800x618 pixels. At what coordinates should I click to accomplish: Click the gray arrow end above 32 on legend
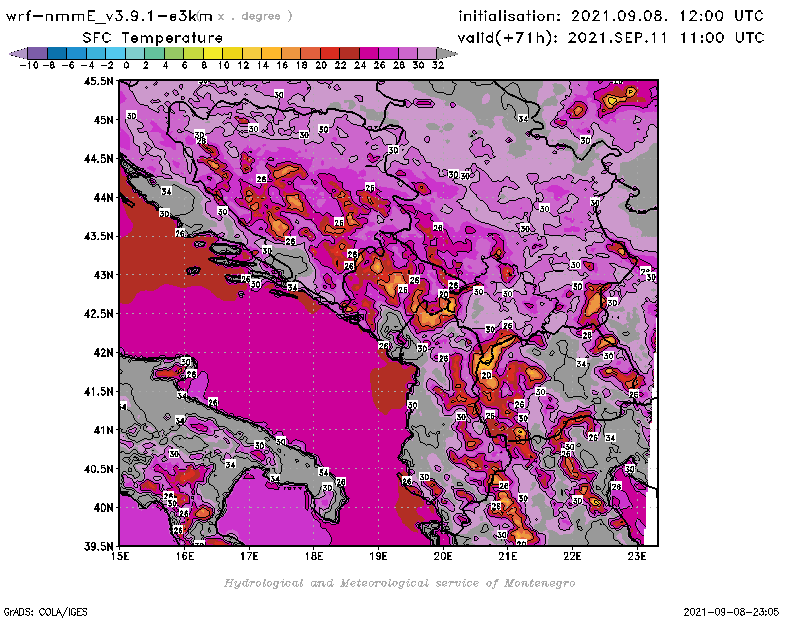point(447,53)
